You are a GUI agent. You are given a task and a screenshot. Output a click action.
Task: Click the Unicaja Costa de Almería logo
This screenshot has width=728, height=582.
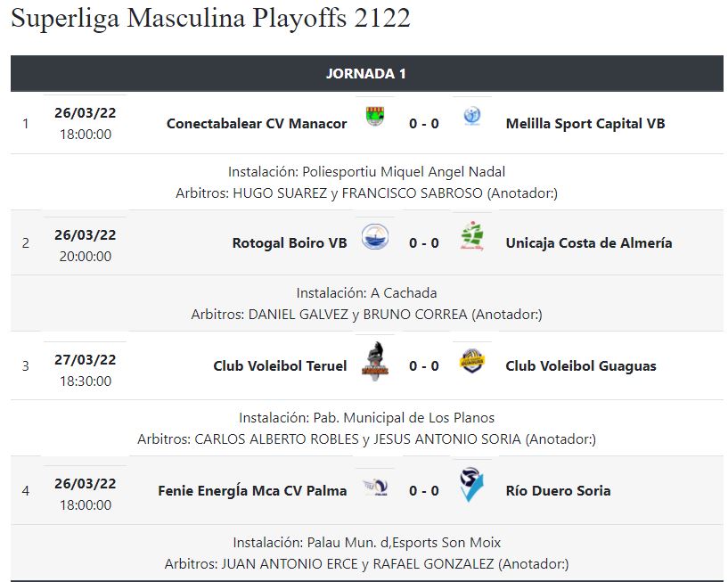click(472, 236)
